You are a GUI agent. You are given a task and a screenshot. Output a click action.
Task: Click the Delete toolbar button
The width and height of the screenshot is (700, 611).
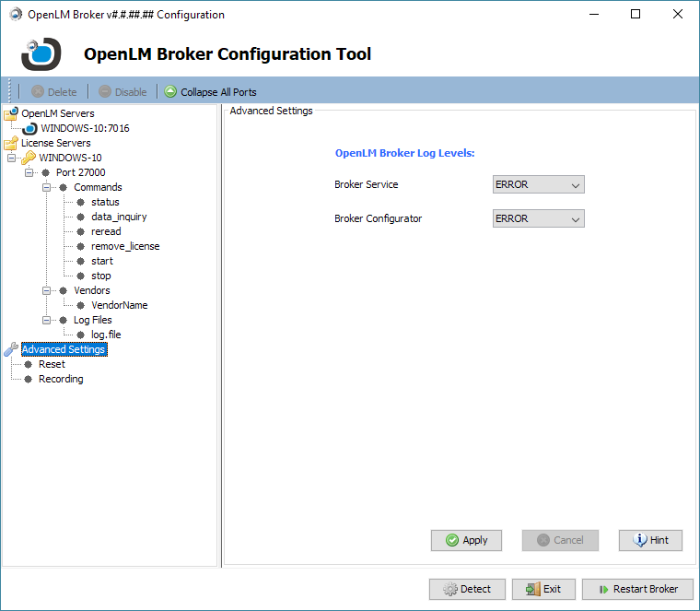pyautogui.click(x=53, y=92)
